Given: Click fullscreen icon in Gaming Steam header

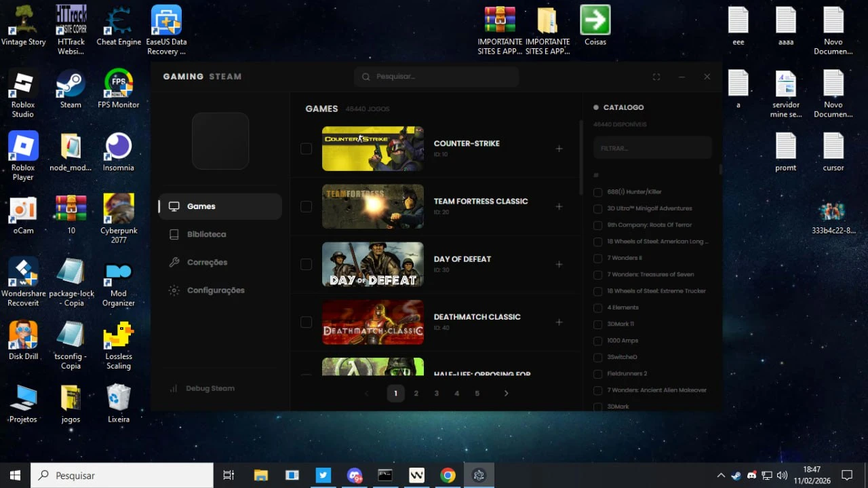Looking at the screenshot, I should tap(656, 77).
